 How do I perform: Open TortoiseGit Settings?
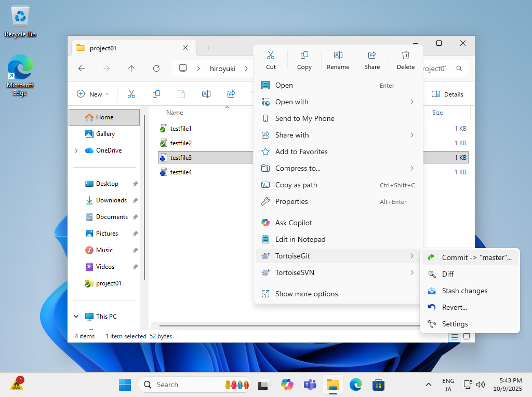455,324
